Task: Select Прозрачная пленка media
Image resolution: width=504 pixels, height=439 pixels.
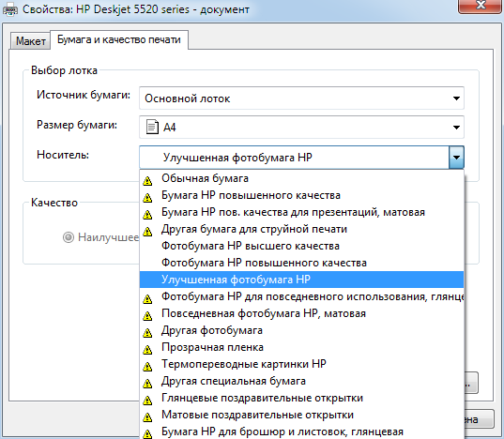Action: [301, 347]
